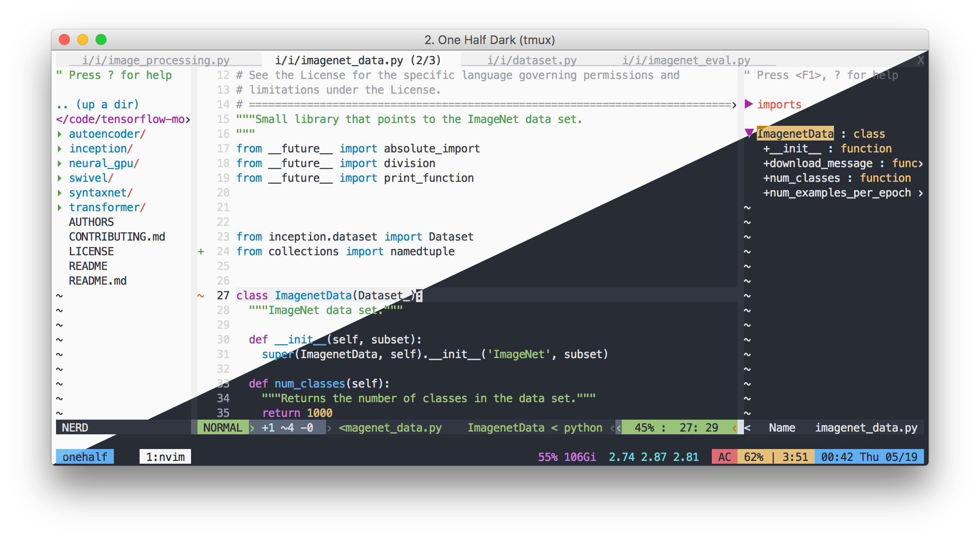Click the onehalf tmux session label
980x539 pixels.
[x=84, y=457]
